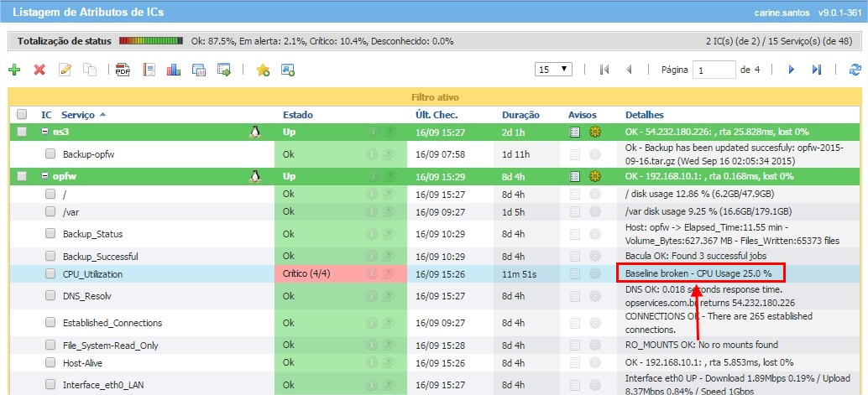868x395 pixels.
Task: Export the listing as PDF
Action: 123,70
